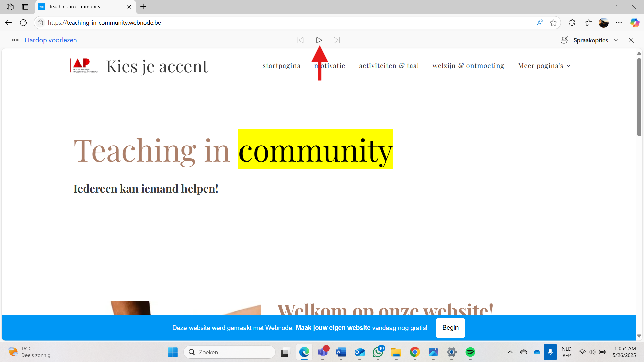Go to activiteiten & taal page
This screenshot has width=644, height=362.
pos(389,66)
